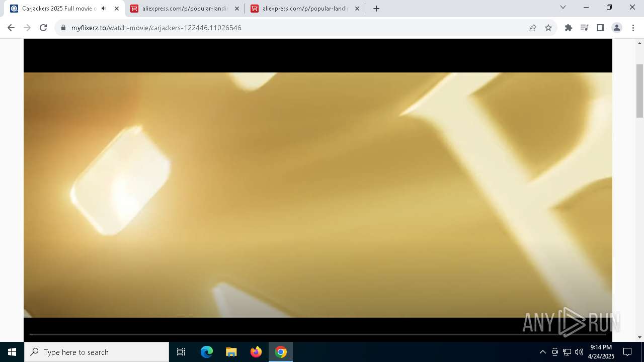The height and width of the screenshot is (362, 644).
Task: Click the page vertical scrollbar thumb
Action: (x=640, y=90)
